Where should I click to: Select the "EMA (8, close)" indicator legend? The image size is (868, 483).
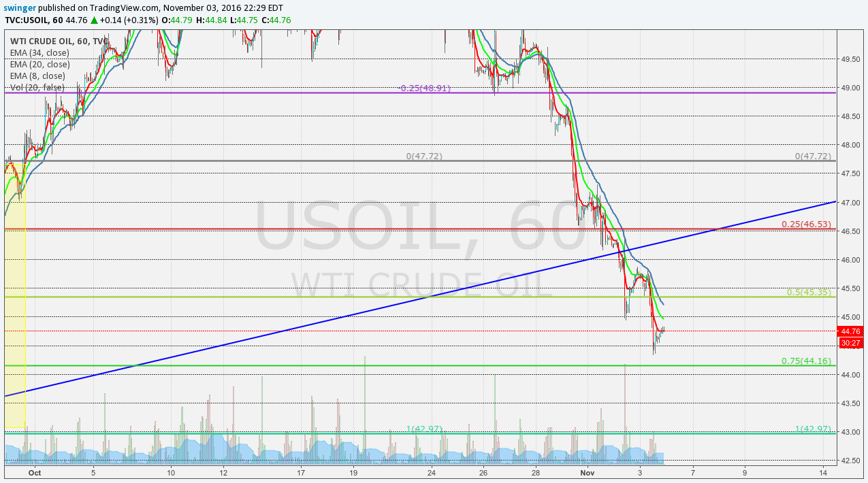tap(37, 76)
